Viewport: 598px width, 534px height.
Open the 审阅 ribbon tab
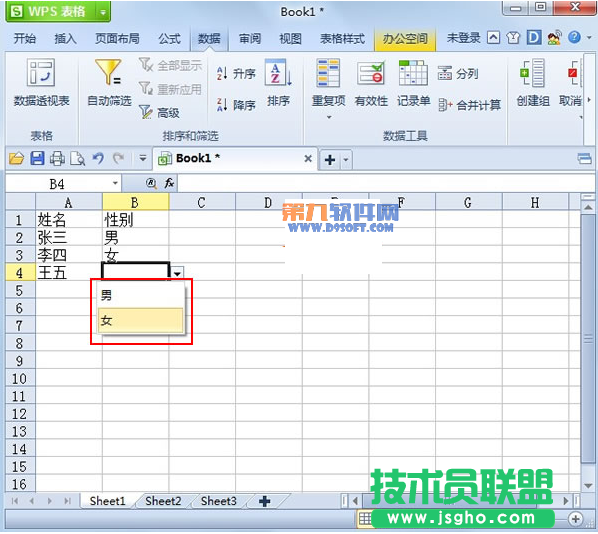point(250,38)
